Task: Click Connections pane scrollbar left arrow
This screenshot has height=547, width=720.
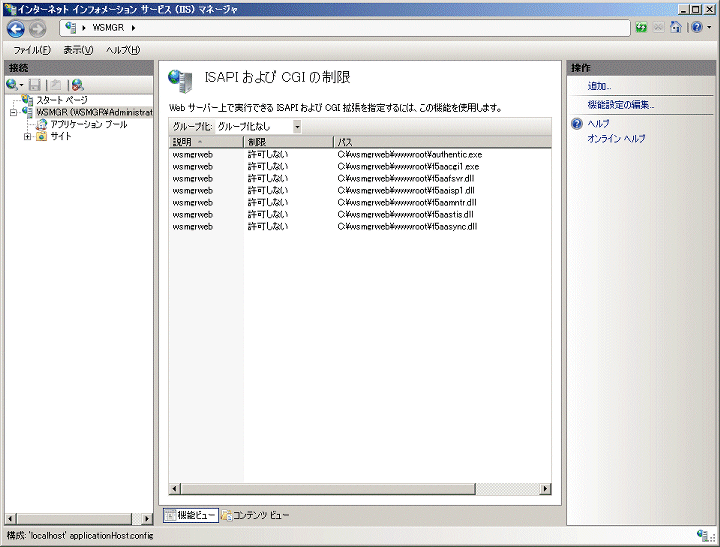Action: pyautogui.click(x=11, y=519)
